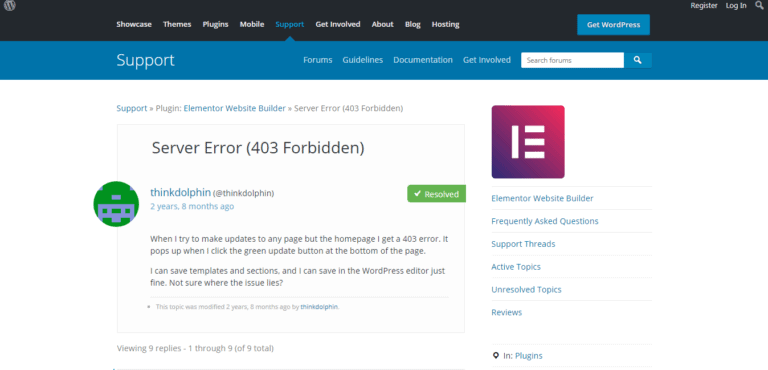Viewport: 768px width, 370px height.
Task: Open the search magnifier in admin bar
Action: point(759,5)
